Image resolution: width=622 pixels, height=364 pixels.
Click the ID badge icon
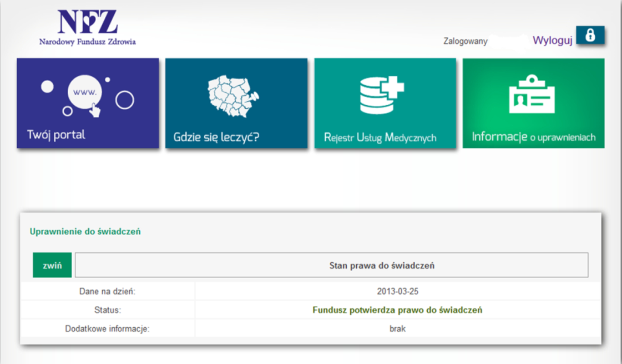tap(532, 94)
